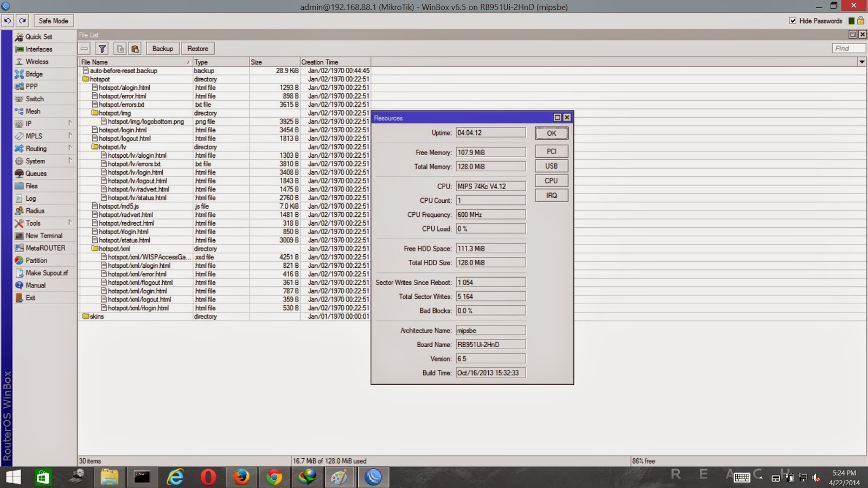Click the PCI button in Resources
868x488 pixels.
pos(551,151)
